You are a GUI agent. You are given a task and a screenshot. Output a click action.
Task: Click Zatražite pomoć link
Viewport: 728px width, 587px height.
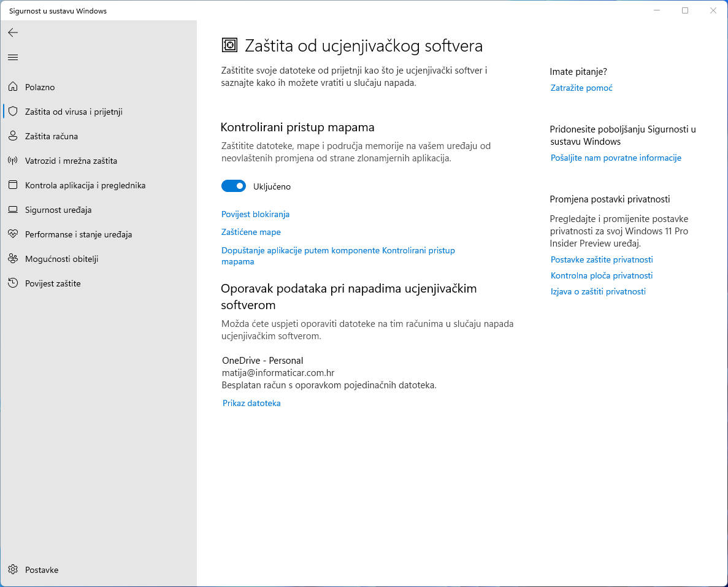click(x=581, y=88)
